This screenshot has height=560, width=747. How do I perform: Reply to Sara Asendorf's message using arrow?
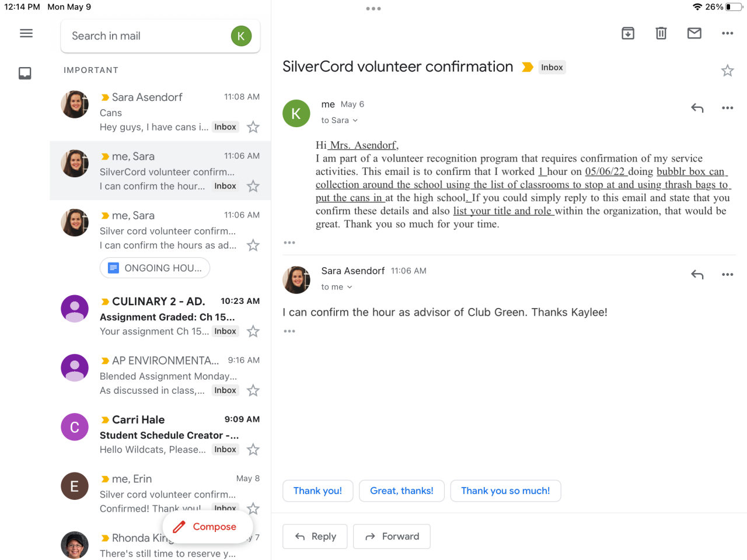coord(697,274)
